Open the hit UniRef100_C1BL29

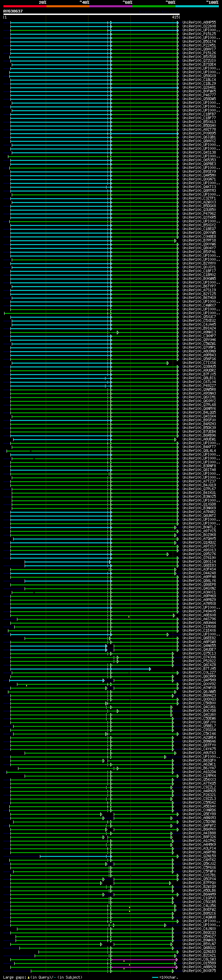click(x=199, y=84)
